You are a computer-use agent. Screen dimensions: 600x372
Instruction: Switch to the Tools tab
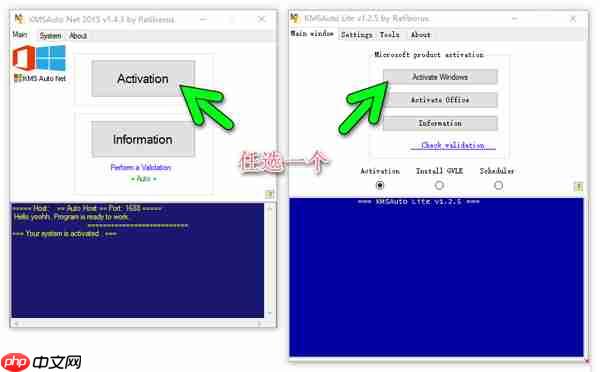[390, 35]
